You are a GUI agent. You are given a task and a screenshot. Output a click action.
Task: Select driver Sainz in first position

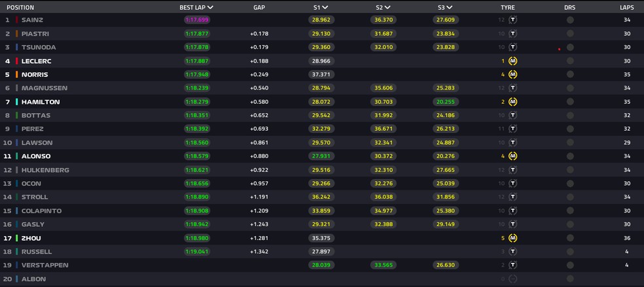(32, 20)
